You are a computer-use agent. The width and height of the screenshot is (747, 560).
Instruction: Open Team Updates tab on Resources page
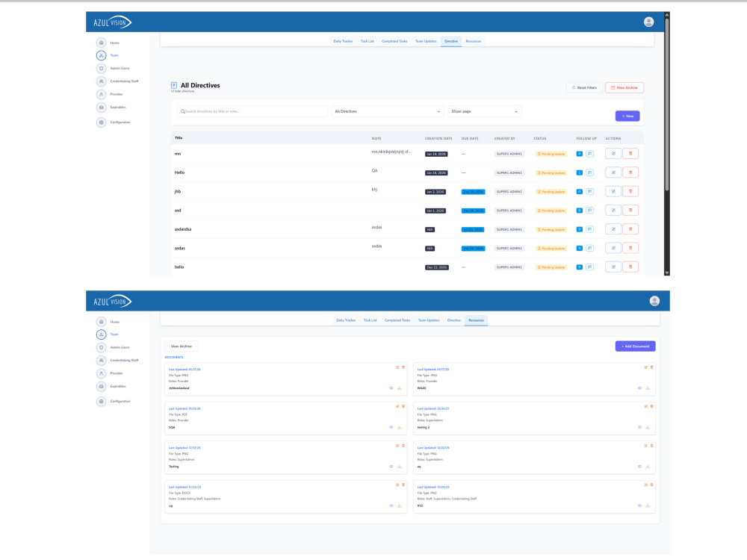point(429,320)
